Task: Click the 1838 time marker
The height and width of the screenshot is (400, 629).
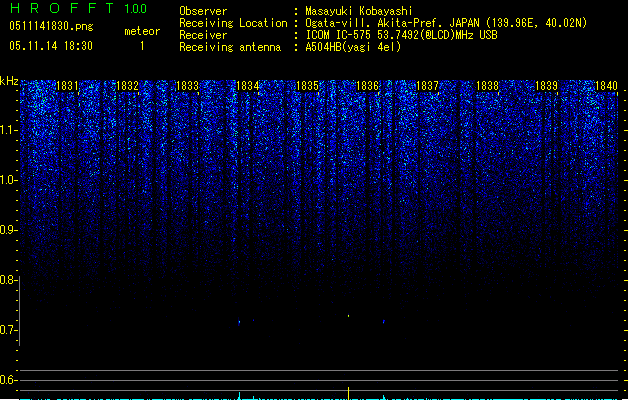Action: tap(487, 86)
